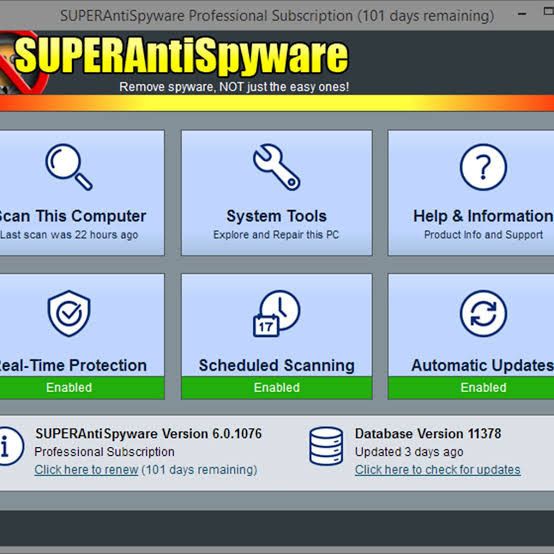Click 'Professional Subscription' status text
The image size is (554, 554).
(x=104, y=452)
